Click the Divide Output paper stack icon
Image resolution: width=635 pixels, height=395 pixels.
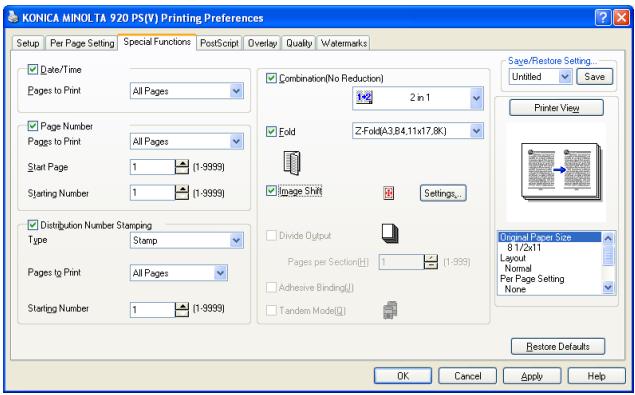point(390,234)
